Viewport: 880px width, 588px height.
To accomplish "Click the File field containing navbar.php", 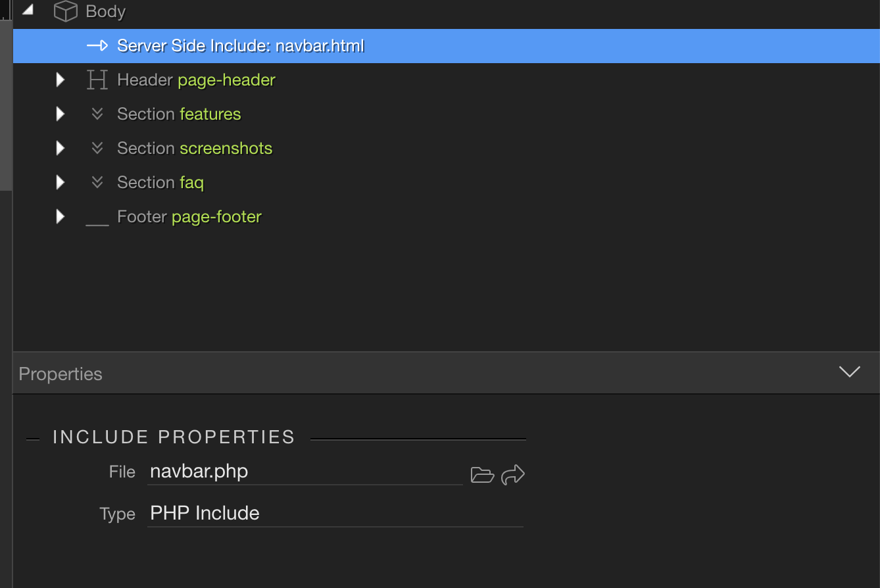I will pos(304,472).
